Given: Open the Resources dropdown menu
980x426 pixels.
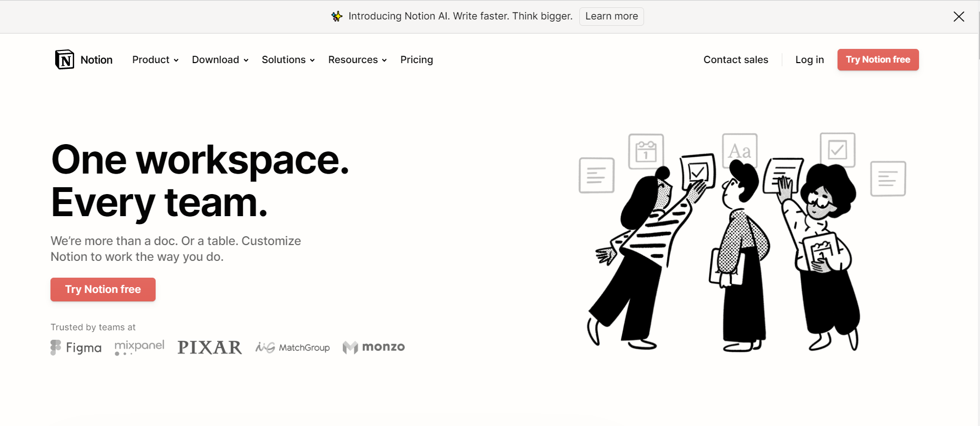Looking at the screenshot, I should tap(358, 60).
